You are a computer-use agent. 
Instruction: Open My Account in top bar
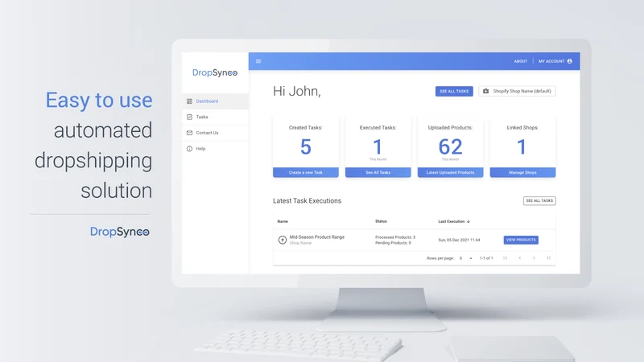tap(555, 61)
